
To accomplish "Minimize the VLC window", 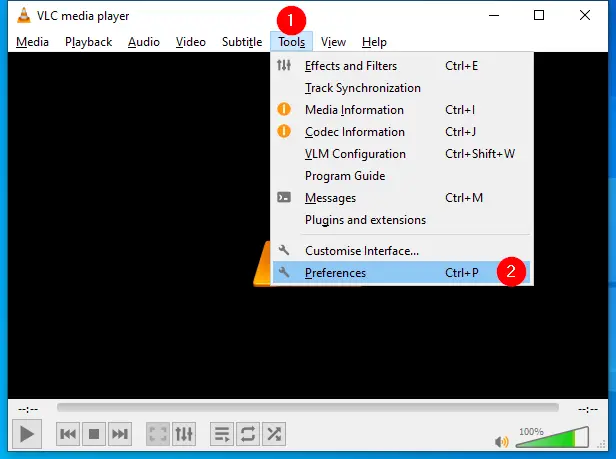I will (x=494, y=15).
